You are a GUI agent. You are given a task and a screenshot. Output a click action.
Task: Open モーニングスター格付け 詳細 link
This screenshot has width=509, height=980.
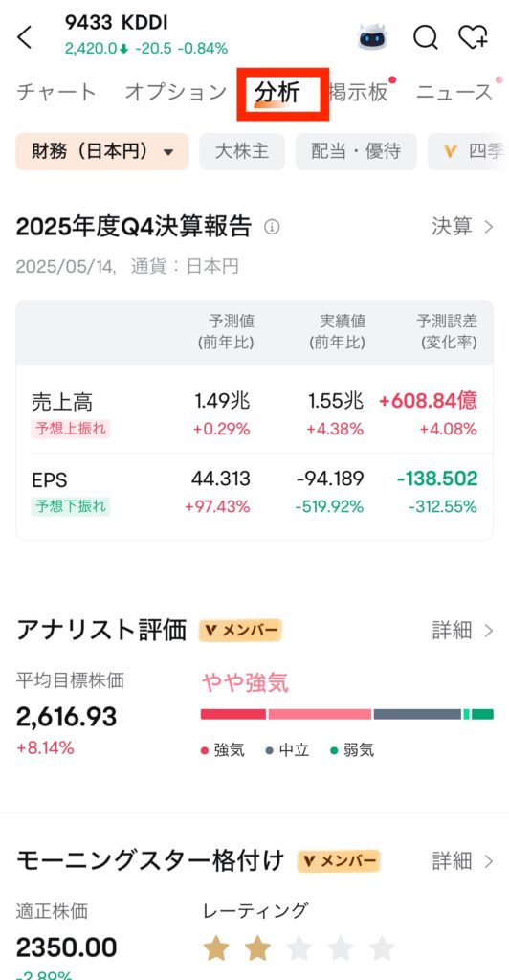coord(463,861)
